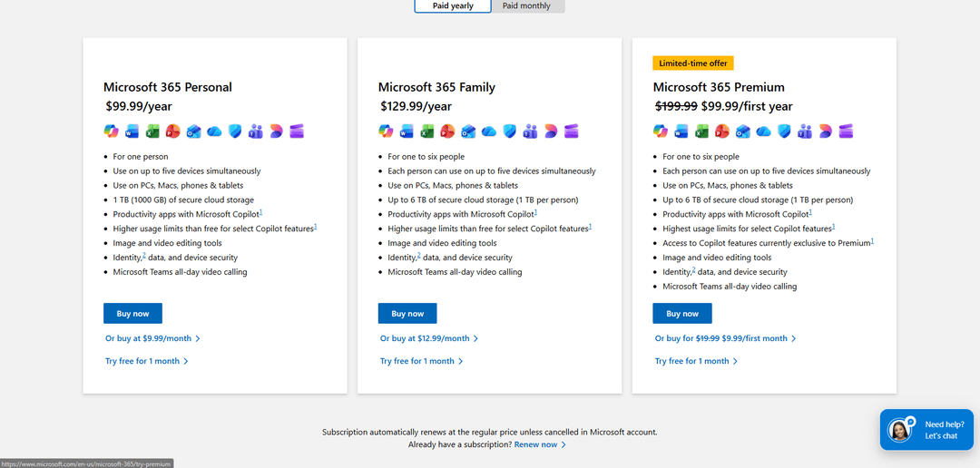This screenshot has height=468, width=980.
Task: Open footnote 1 after Premium's Highest usage limits line
Action: pyautogui.click(x=834, y=227)
